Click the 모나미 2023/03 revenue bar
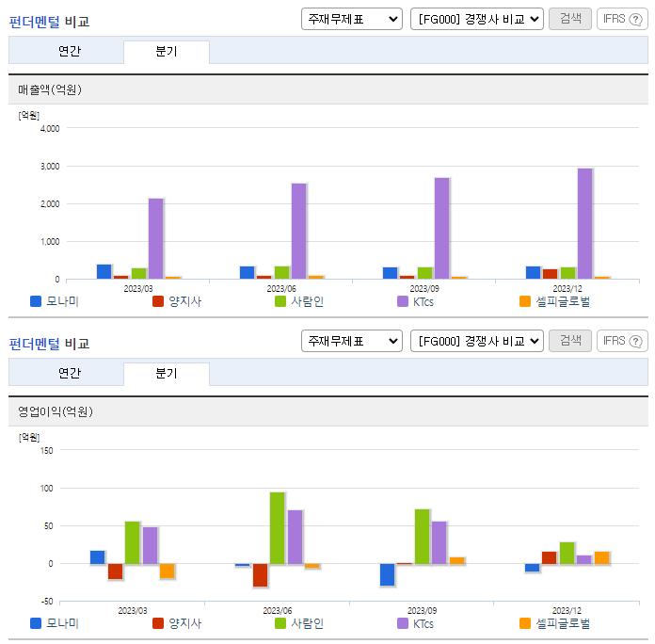 click(104, 272)
